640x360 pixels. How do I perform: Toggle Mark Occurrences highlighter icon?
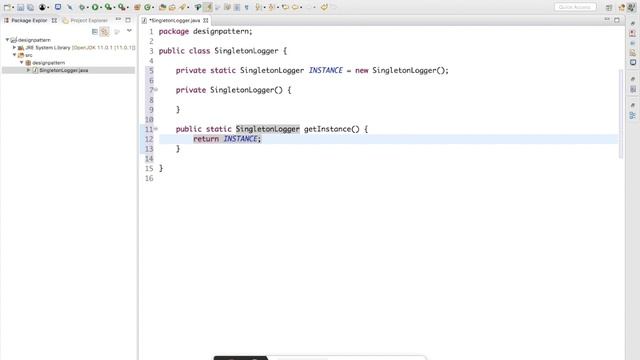point(208,7)
